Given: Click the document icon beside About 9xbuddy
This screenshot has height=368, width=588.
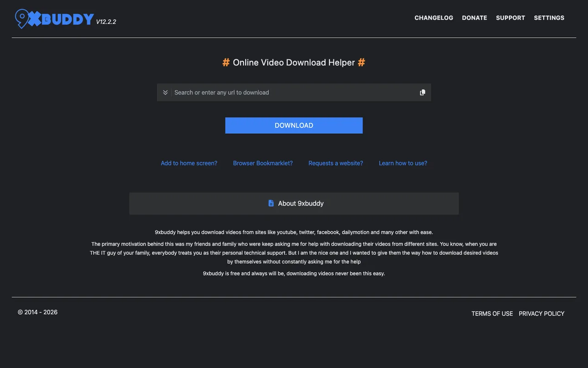Looking at the screenshot, I should tap(271, 203).
